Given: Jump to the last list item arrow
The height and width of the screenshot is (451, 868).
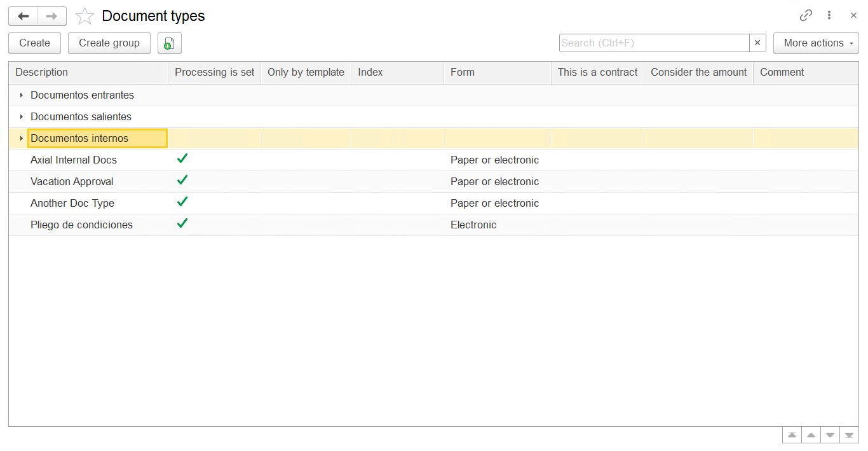Looking at the screenshot, I should point(849,435).
